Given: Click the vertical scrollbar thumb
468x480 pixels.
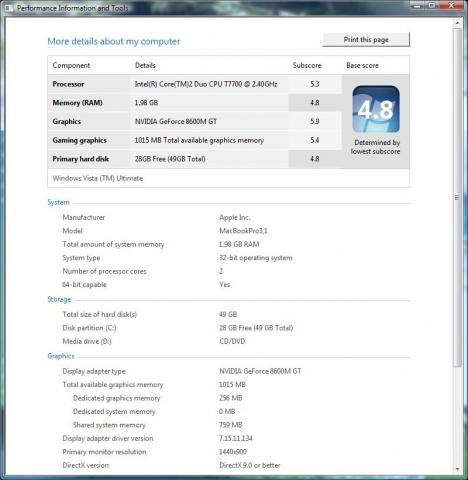Looking at the screenshot, I should pos(457,198).
